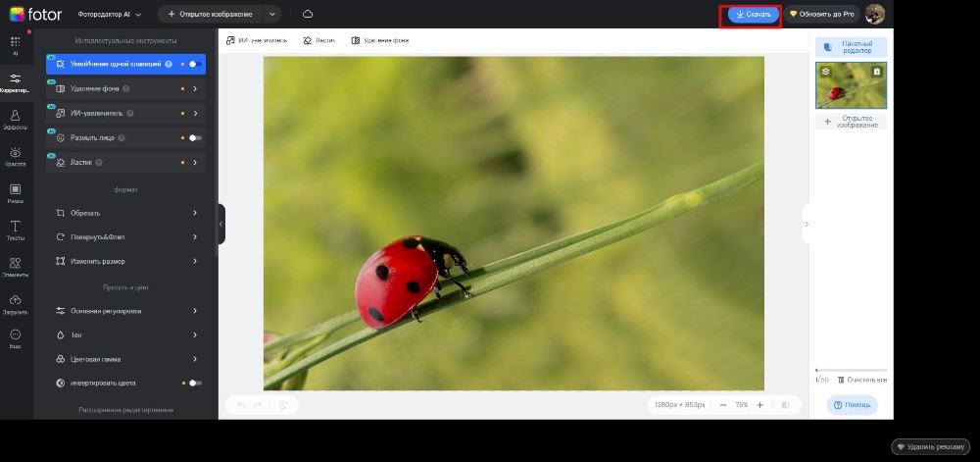Viewport: 980px width, 462px height.
Task: Delete the ladybug thumbnail with trash icon
Action: click(876, 72)
